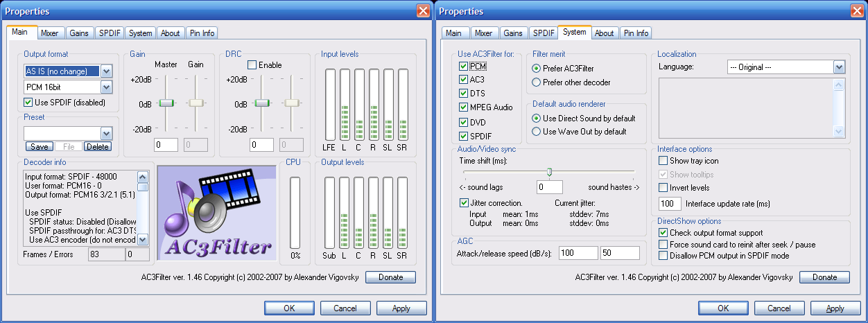Open Pin Info tab in left window
This screenshot has height=323, width=868.
click(201, 33)
